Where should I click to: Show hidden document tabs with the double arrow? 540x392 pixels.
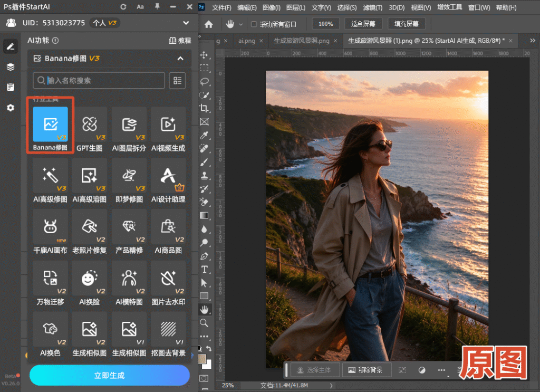[x=533, y=41]
